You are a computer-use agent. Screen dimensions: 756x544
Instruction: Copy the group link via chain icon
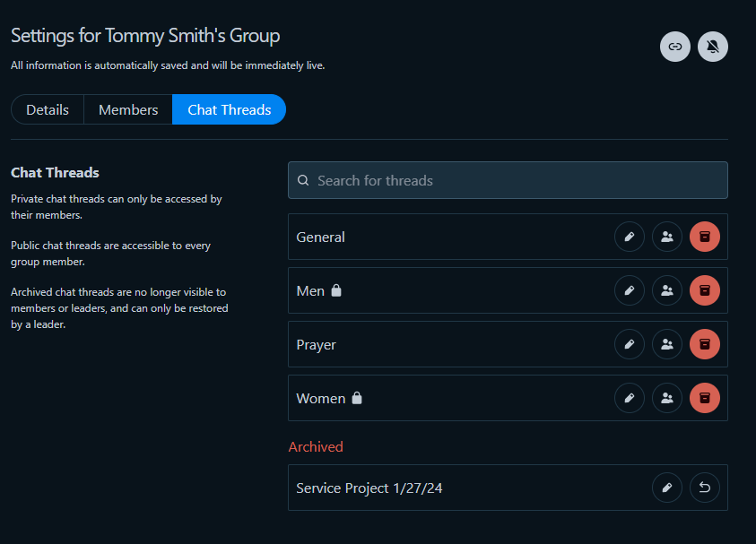coord(675,47)
